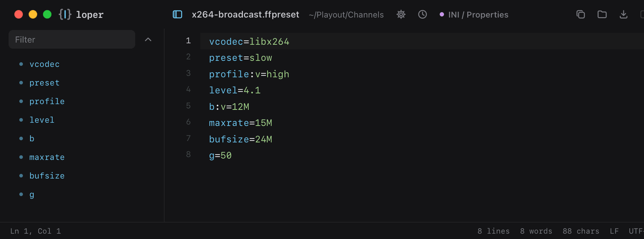The width and height of the screenshot is (644, 239).
Task: Click Ln 1, Col 1 in status bar
Action: pyautogui.click(x=35, y=231)
